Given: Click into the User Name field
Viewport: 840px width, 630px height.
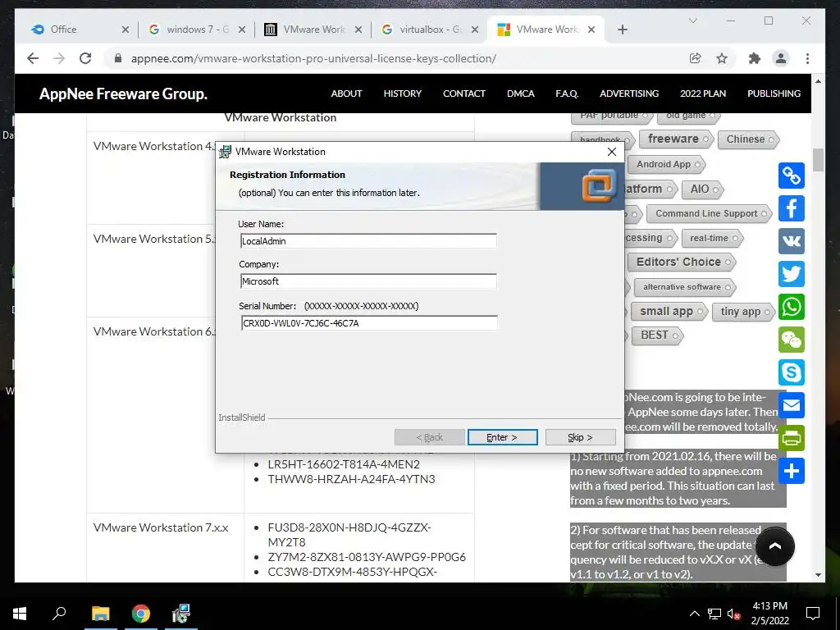Looking at the screenshot, I should pos(368,241).
